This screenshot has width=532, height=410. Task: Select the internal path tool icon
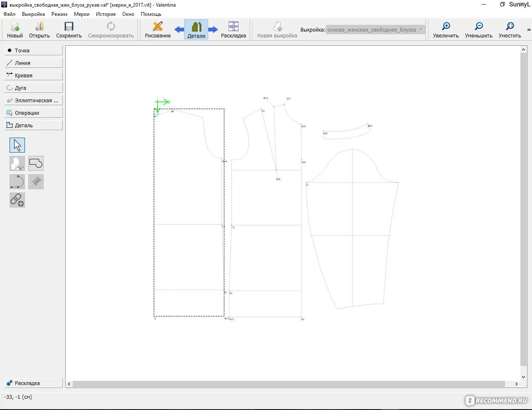click(36, 163)
